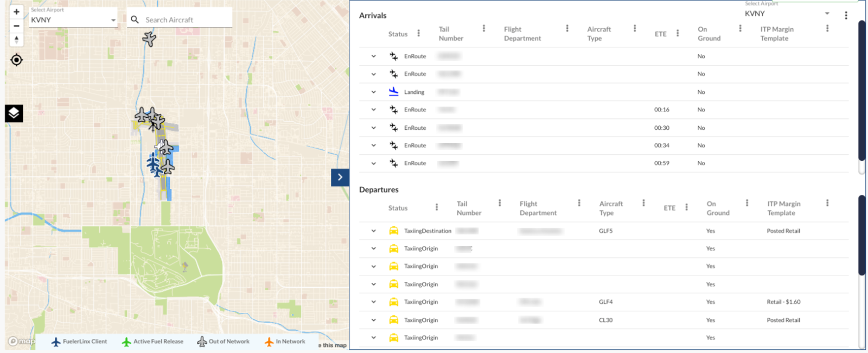Open Departures ITP Margin Template column menu
This screenshot has height=353, width=868.
pyautogui.click(x=827, y=203)
